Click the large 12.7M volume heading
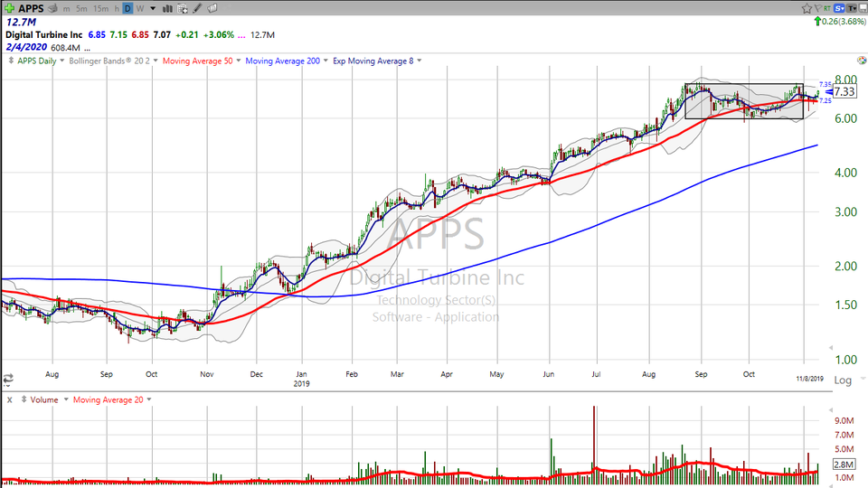Image resolution: width=868 pixels, height=488 pixels. pos(21,22)
